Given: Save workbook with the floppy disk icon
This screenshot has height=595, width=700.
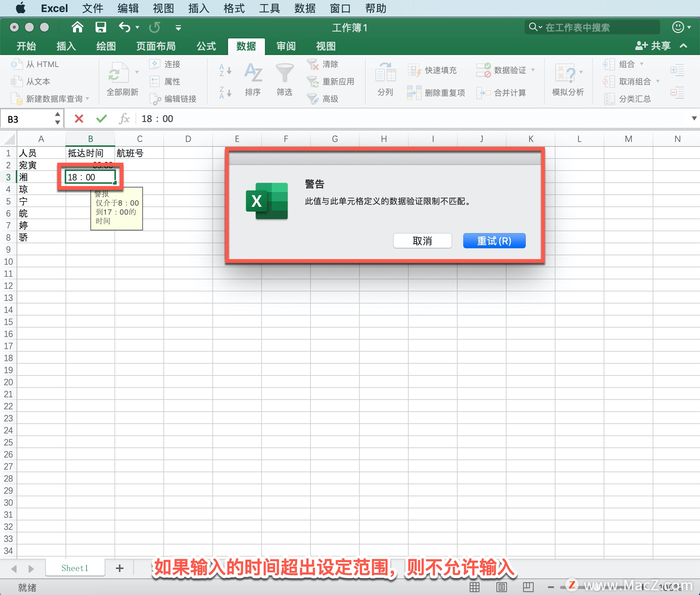Looking at the screenshot, I should coord(100,27).
